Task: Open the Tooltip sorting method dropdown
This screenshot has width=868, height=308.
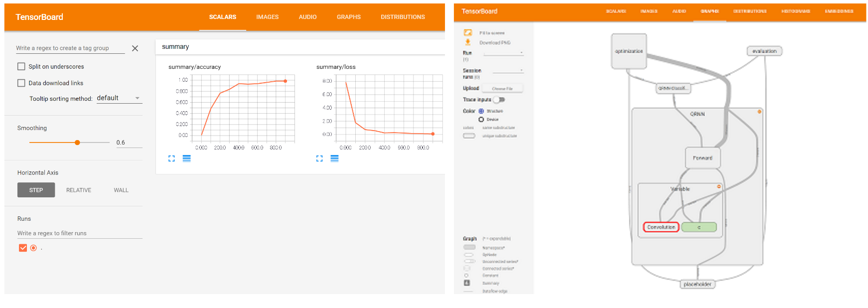Action: [x=119, y=98]
